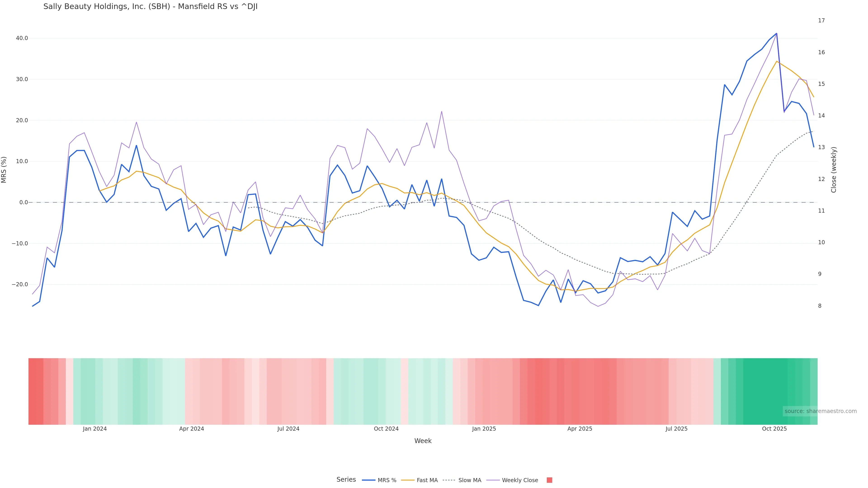This screenshot has width=868, height=488.
Task: Click the red square legend swatch
Action: (x=549, y=480)
